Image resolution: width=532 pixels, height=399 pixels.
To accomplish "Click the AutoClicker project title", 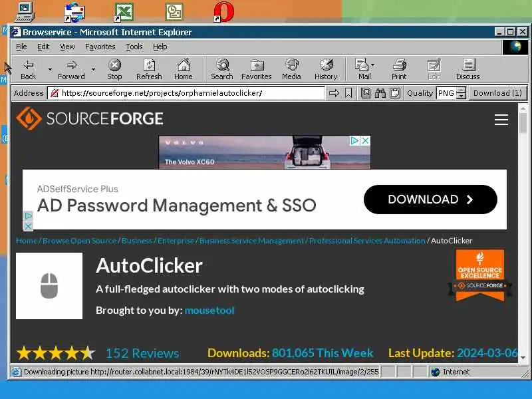I will 149,265.
